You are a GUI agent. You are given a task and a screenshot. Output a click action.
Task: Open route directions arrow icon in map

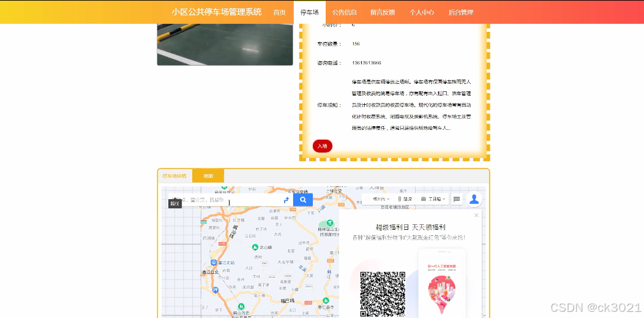pos(286,200)
